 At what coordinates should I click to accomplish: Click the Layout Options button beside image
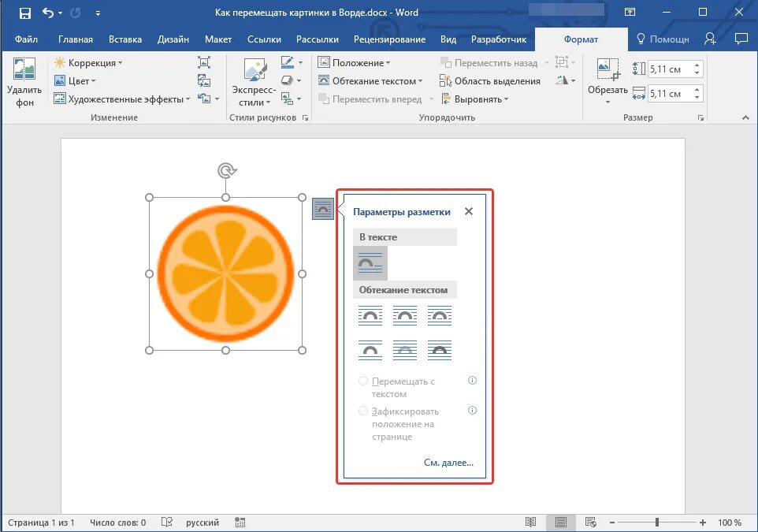click(323, 209)
